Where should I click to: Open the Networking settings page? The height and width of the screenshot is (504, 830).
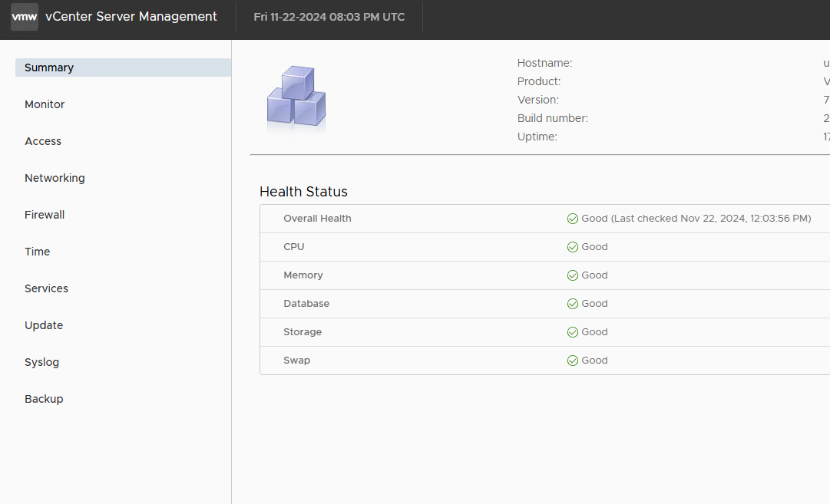55,178
